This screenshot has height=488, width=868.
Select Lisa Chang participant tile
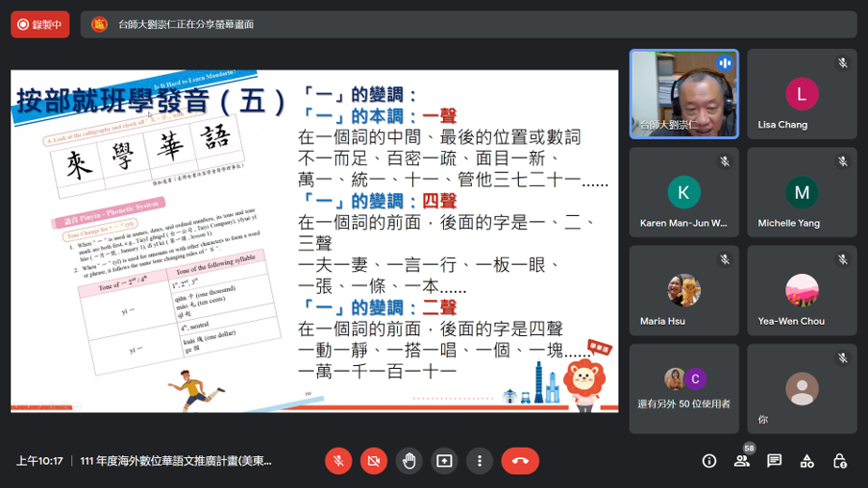coord(802,94)
